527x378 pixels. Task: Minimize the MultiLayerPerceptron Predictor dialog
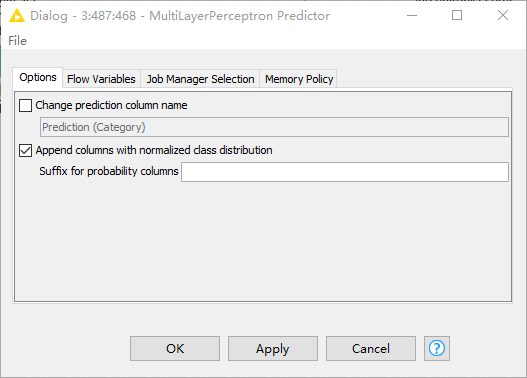click(412, 15)
